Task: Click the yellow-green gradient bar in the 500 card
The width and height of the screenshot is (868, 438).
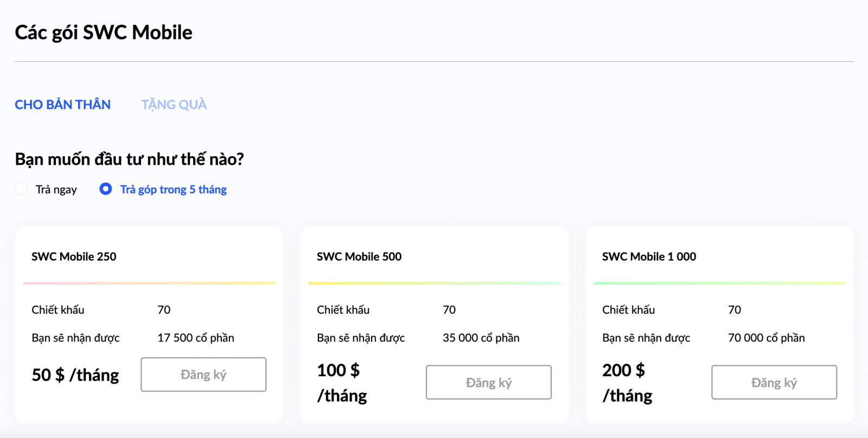Action: pos(435,283)
